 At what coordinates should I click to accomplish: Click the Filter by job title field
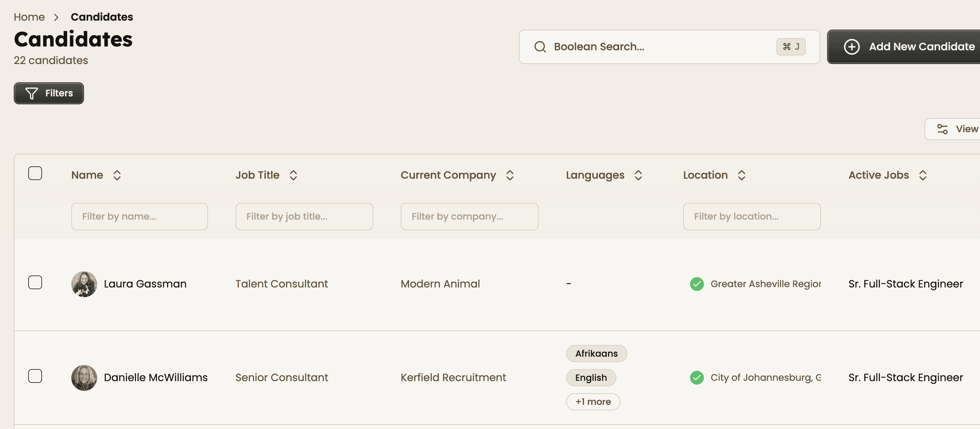point(304,217)
